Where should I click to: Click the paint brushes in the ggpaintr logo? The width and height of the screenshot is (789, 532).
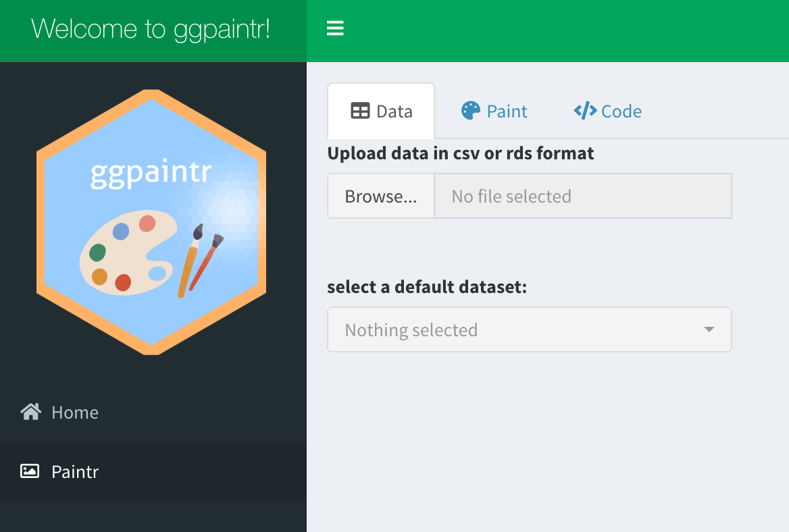(199, 259)
